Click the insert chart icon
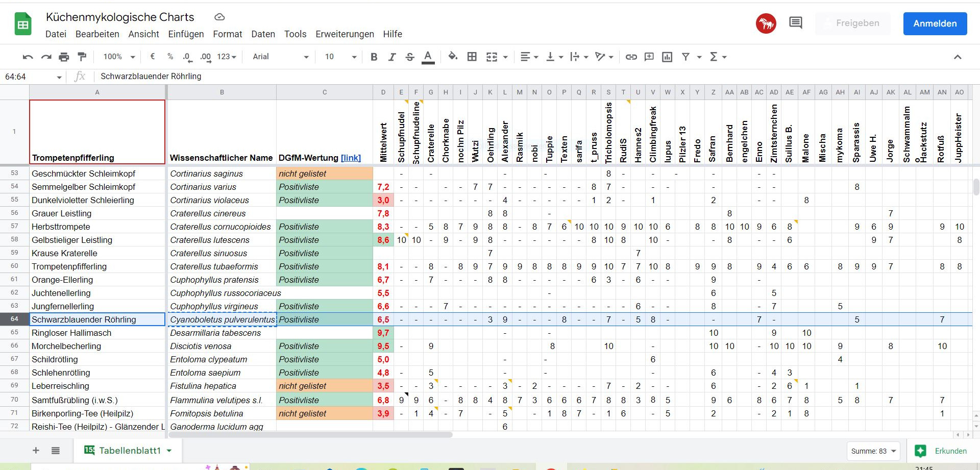Image resolution: width=980 pixels, height=470 pixels. 667,57
